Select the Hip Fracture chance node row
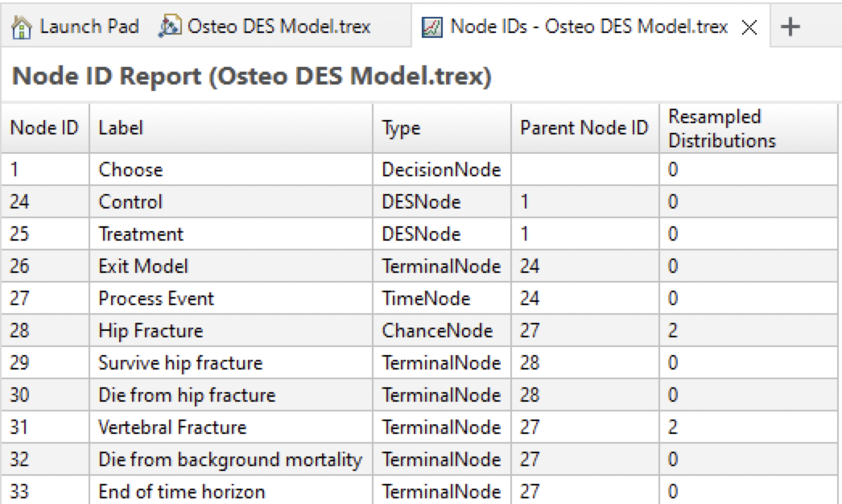Screen dimensions: 842x504 (x=241, y=330)
